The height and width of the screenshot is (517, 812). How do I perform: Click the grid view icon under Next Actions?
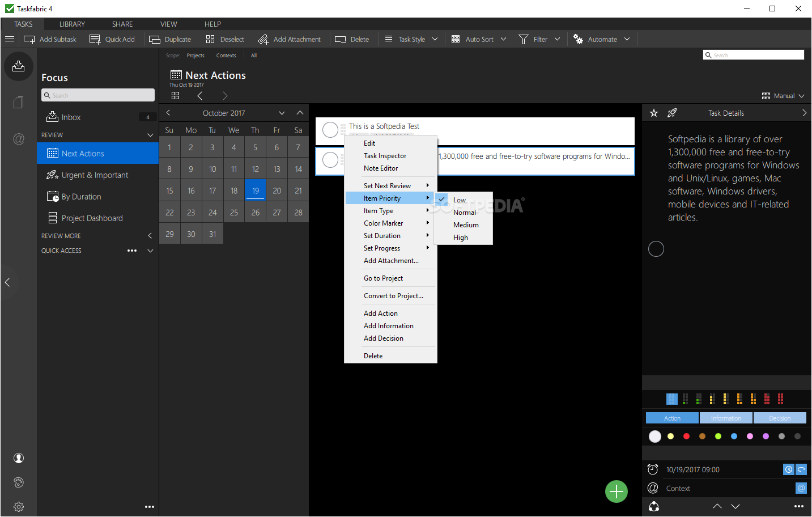pyautogui.click(x=175, y=96)
